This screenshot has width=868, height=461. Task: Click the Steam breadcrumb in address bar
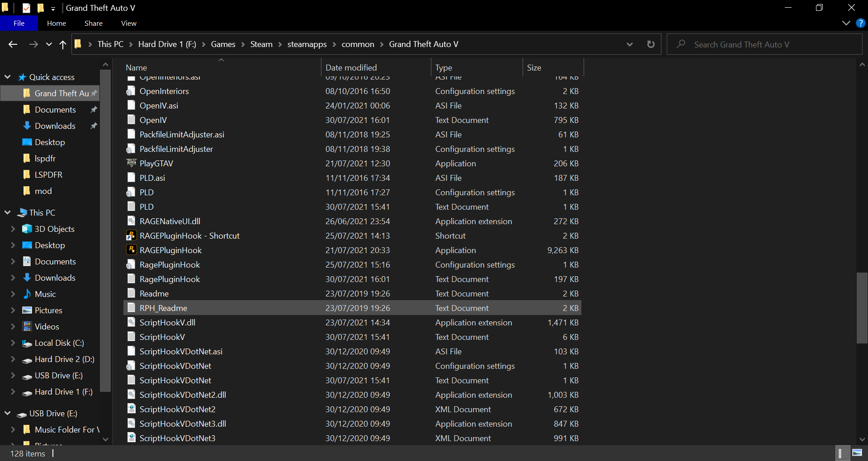click(x=261, y=44)
